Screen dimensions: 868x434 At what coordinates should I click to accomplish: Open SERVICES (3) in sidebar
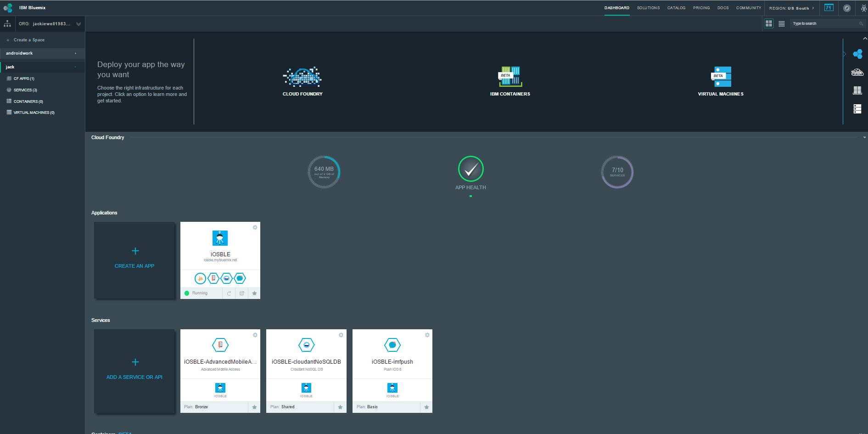(x=25, y=90)
